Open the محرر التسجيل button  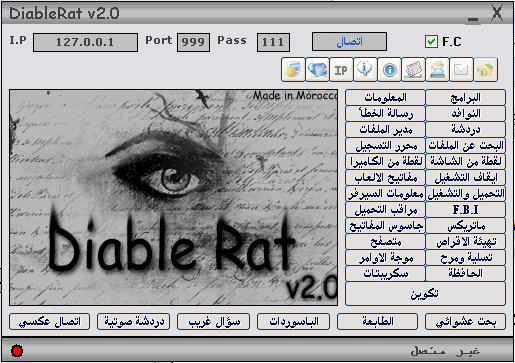click(x=385, y=145)
